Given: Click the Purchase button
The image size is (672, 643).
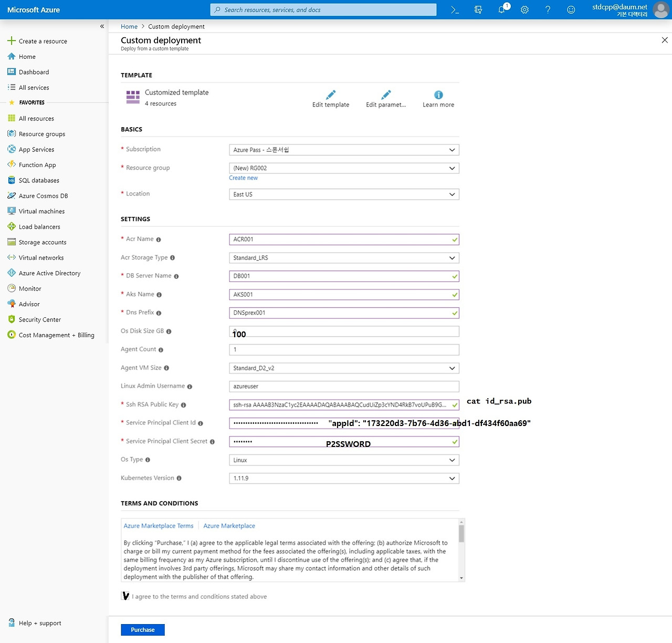Looking at the screenshot, I should click(x=143, y=630).
